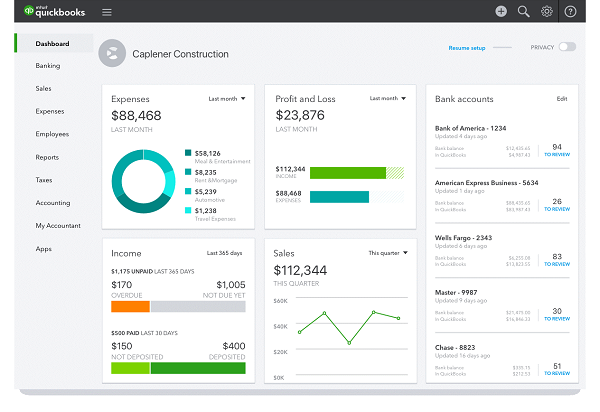Screen dimensions: 600x412
Task: Click the QuickBooks logo
Action: (54, 11)
